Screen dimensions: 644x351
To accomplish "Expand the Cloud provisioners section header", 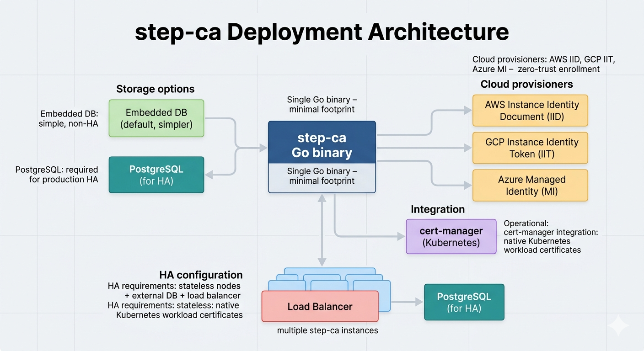I will point(526,84).
